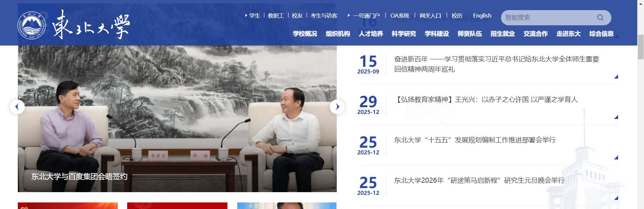Click the search magnifier icon
The width and height of the screenshot is (644, 209).
point(600,18)
